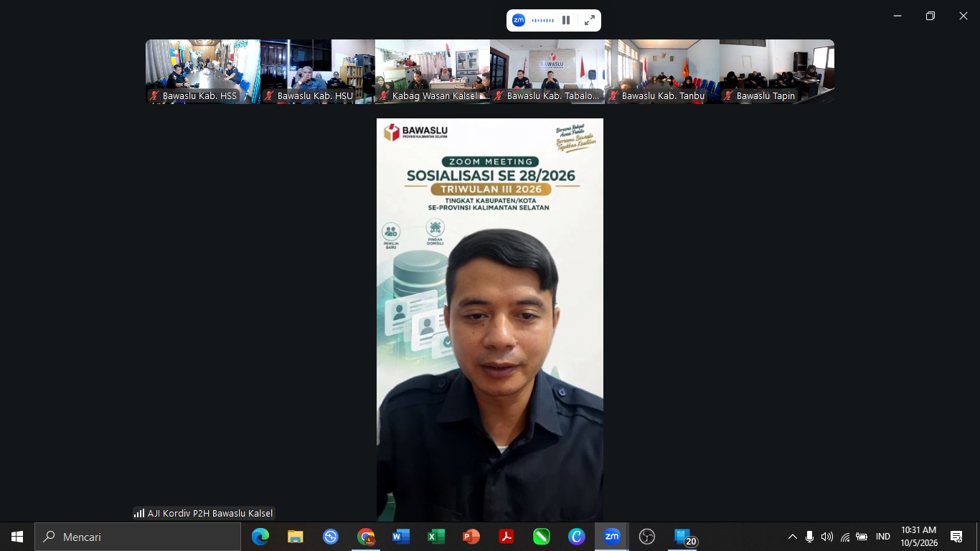Open Adobe Acrobat from the taskbar

(x=507, y=537)
